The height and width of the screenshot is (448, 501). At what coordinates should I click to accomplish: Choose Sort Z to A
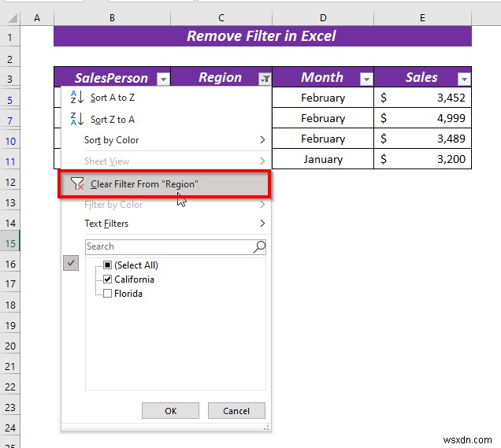point(166,120)
